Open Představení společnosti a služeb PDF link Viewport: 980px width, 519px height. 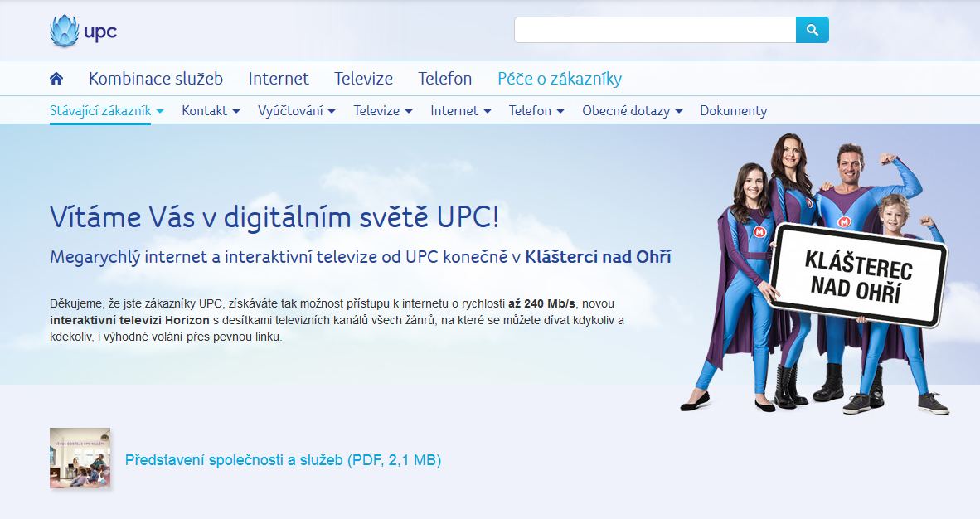coord(283,460)
